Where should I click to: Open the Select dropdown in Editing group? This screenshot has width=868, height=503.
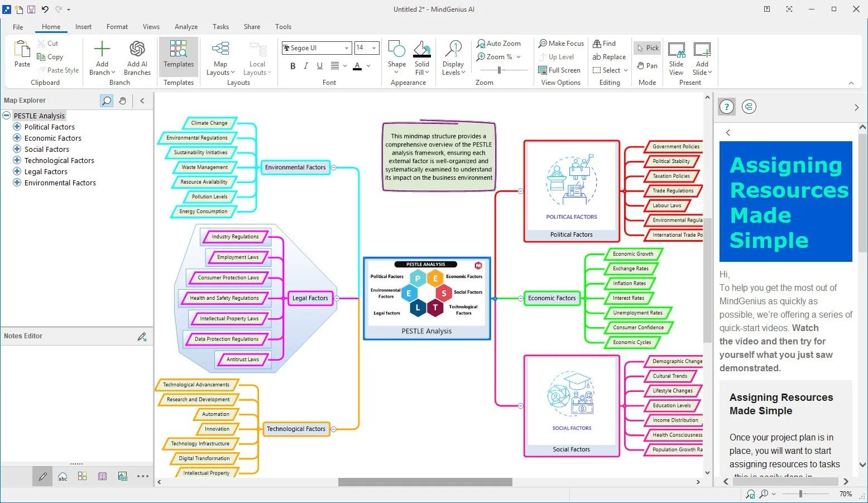click(x=610, y=70)
